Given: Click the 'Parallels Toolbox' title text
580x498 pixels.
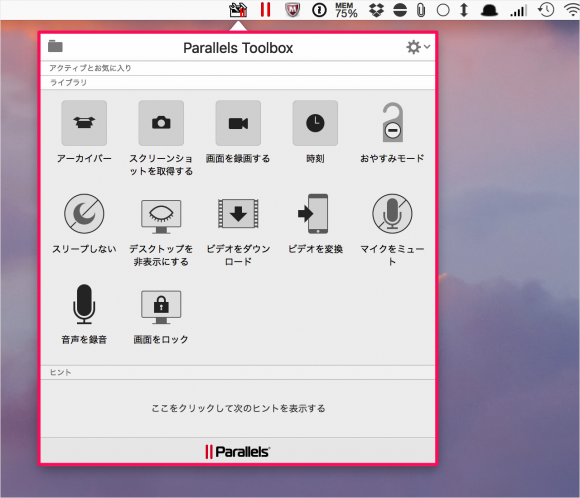Looking at the screenshot, I should 238,48.
